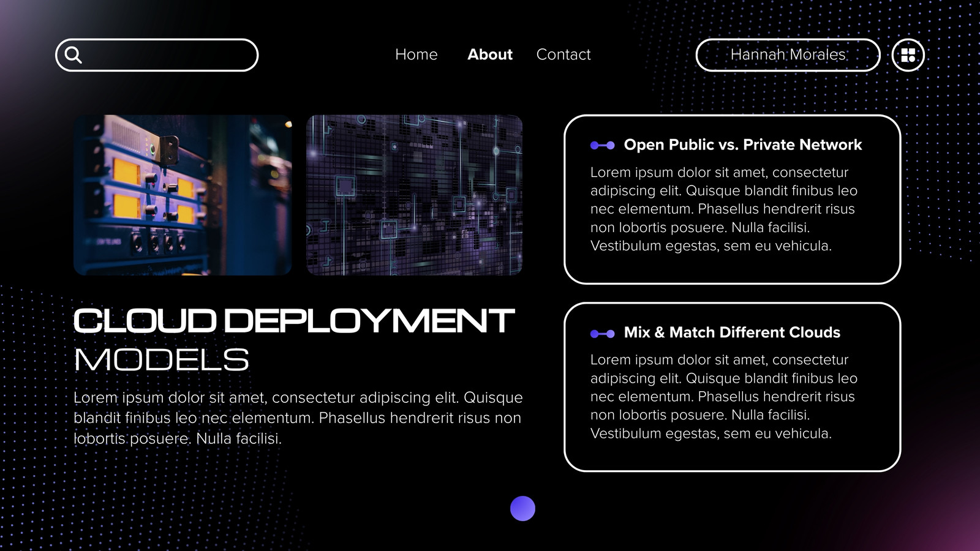
Task: Click the paragraph under the MODELS title
Action: tap(298, 418)
